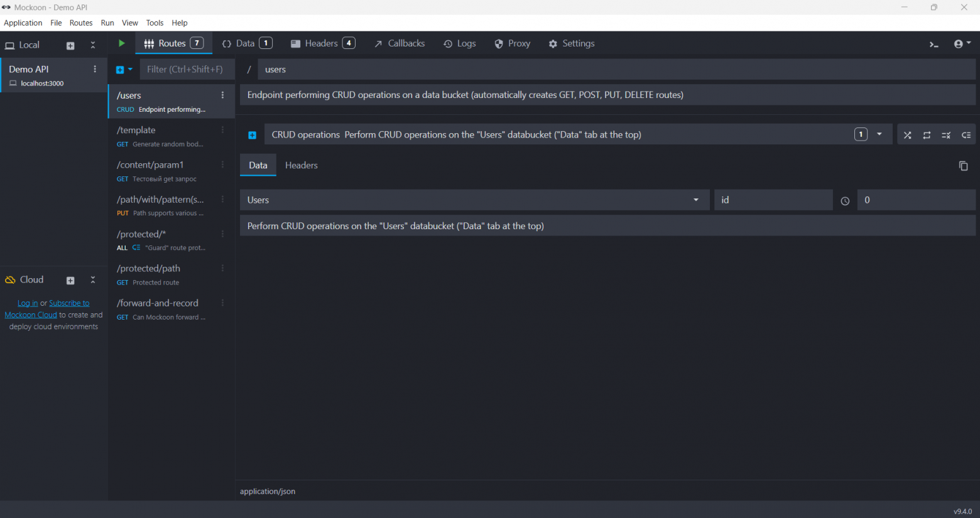Select the /content/param1 route

[171, 171]
